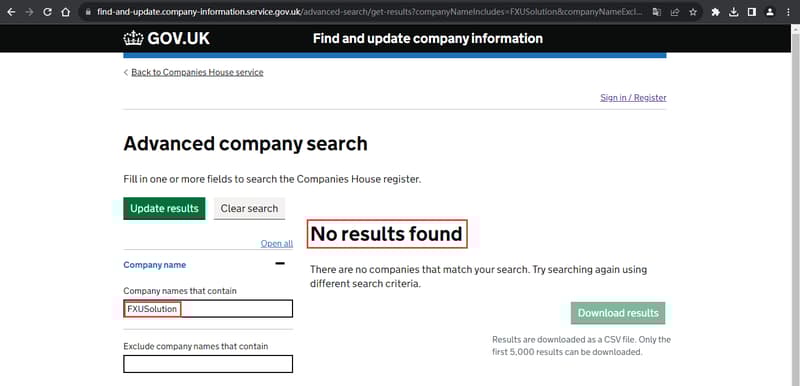
Task: Open the Sign in / Register link
Action: click(633, 97)
